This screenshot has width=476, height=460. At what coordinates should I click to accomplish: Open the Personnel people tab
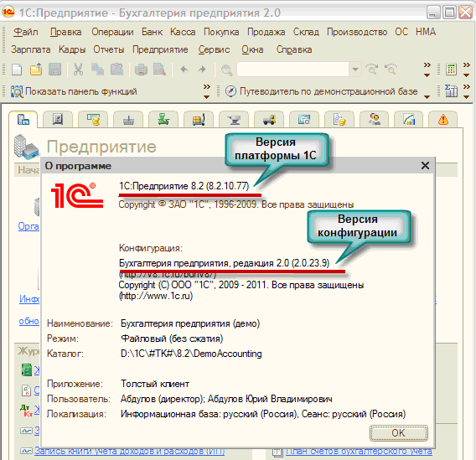point(375,120)
